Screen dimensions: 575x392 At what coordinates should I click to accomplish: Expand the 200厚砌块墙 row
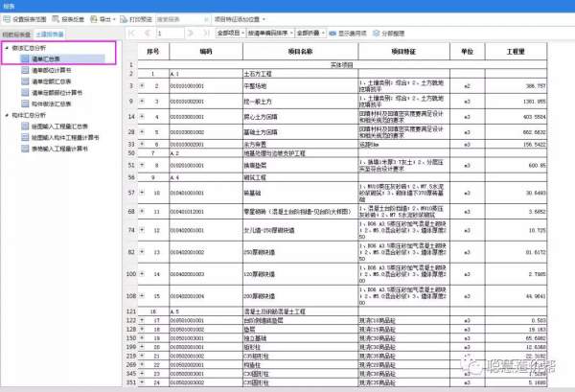[142, 296]
